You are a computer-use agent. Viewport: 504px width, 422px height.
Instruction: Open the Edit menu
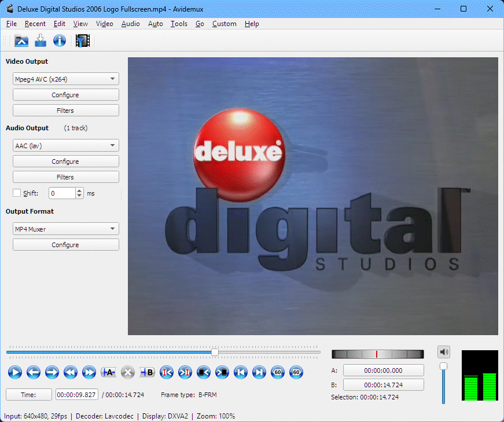[x=59, y=24]
